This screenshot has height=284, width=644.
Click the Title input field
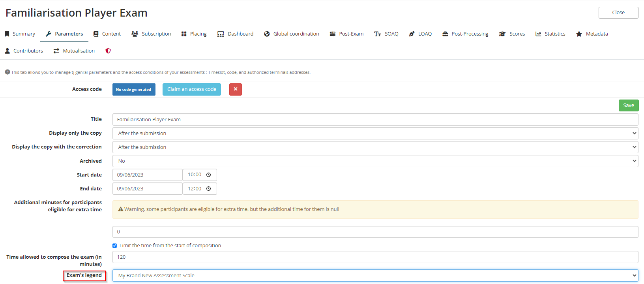pos(375,120)
